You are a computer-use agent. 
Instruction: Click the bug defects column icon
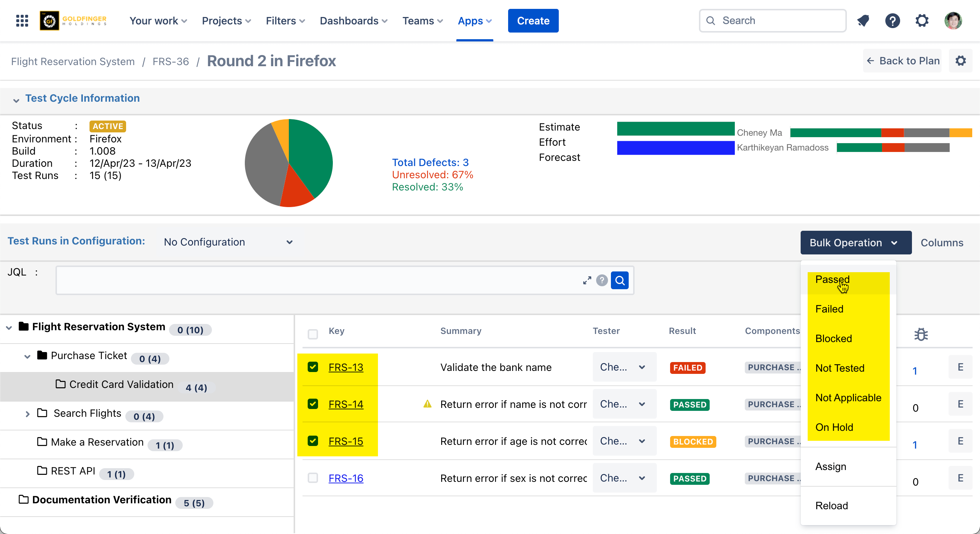(921, 334)
